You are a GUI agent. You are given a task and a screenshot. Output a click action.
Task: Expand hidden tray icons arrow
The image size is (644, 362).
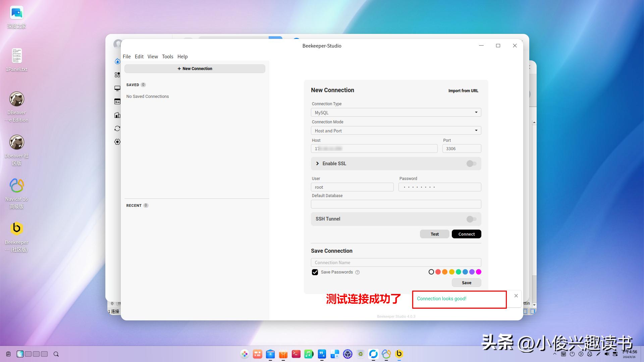(554, 354)
